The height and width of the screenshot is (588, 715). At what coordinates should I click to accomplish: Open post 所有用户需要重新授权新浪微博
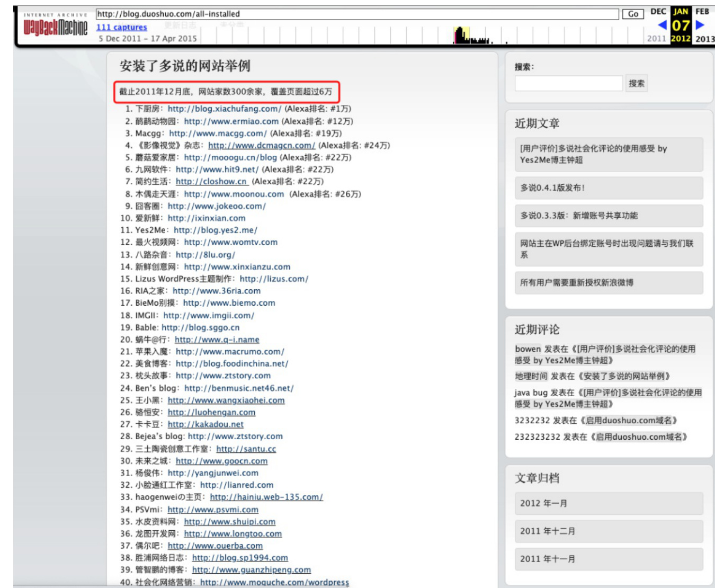[609, 282]
